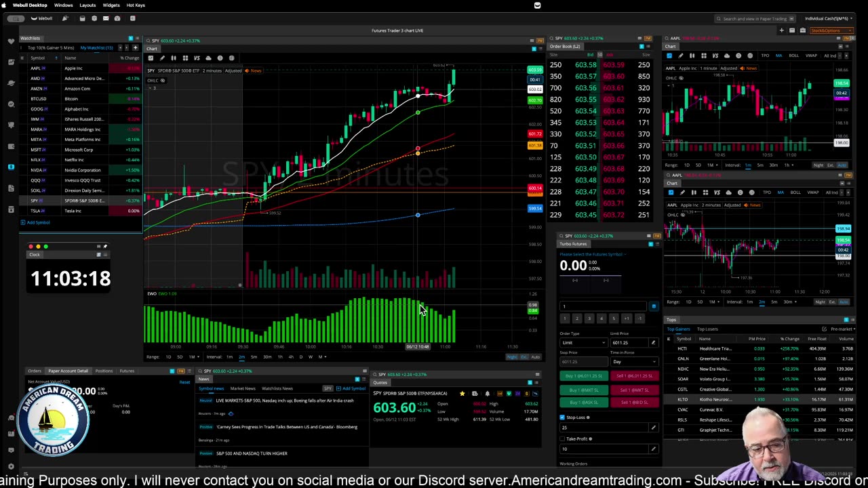The height and width of the screenshot is (488, 868).
Task: Click the Paper Trading search field
Action: tap(754, 18)
